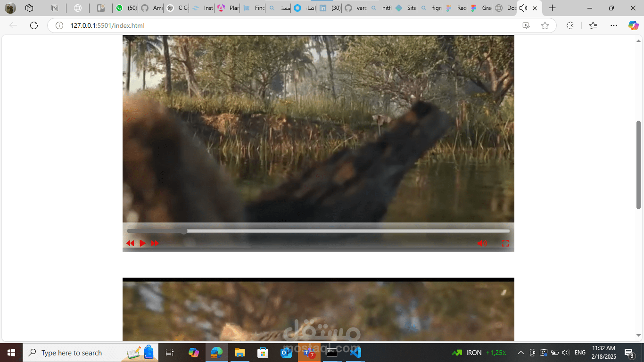Open Microsoft Teams from the taskbar

pyautogui.click(x=309, y=353)
